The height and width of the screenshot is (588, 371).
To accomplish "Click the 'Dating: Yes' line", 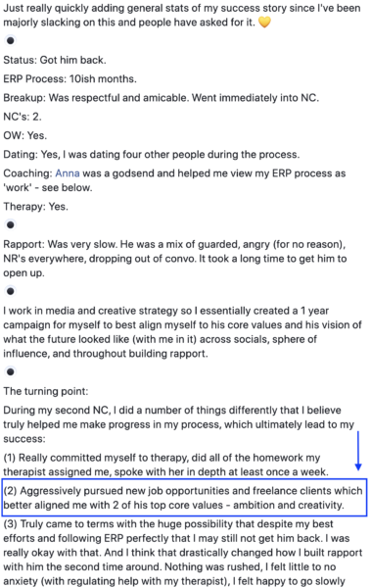I will click(x=152, y=155).
